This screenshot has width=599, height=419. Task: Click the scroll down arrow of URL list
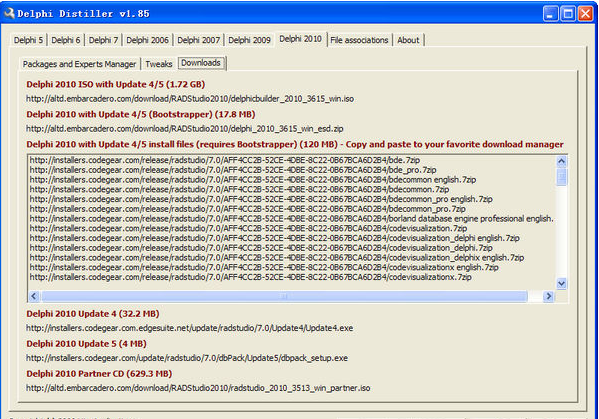point(561,283)
